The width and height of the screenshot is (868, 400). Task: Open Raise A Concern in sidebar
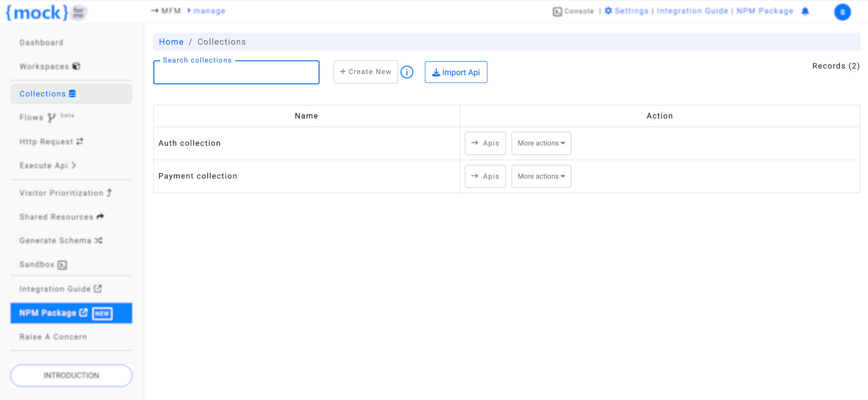pos(53,337)
